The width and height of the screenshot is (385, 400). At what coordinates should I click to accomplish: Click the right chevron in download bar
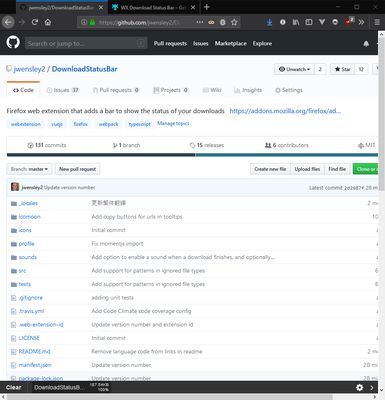tap(372, 387)
